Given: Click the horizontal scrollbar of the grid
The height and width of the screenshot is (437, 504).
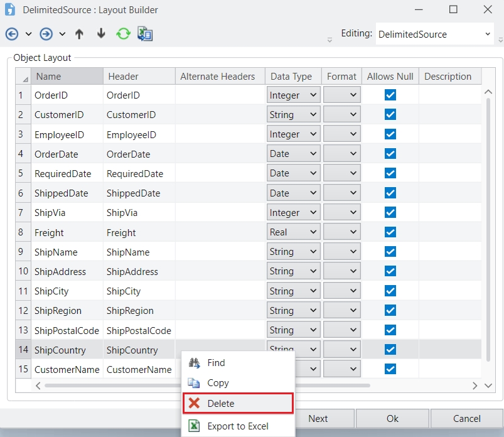Looking at the screenshot, I should coord(207,386).
